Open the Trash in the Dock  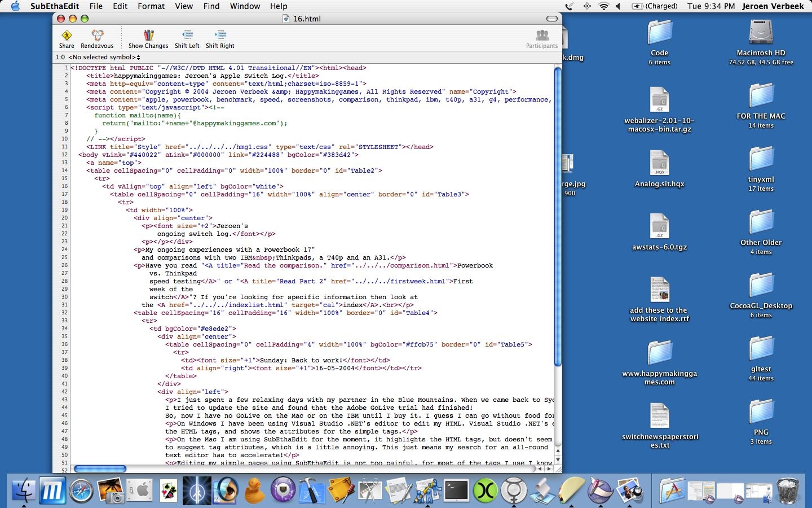pos(788,490)
